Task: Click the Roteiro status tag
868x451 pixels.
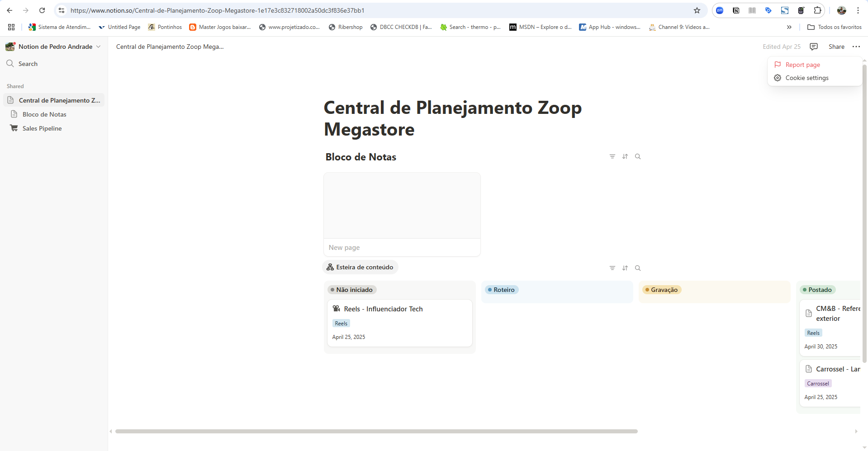Action: click(502, 290)
